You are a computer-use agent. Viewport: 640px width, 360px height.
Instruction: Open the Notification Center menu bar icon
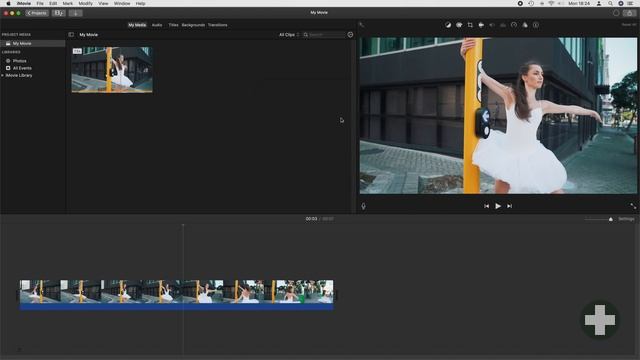(631, 3)
